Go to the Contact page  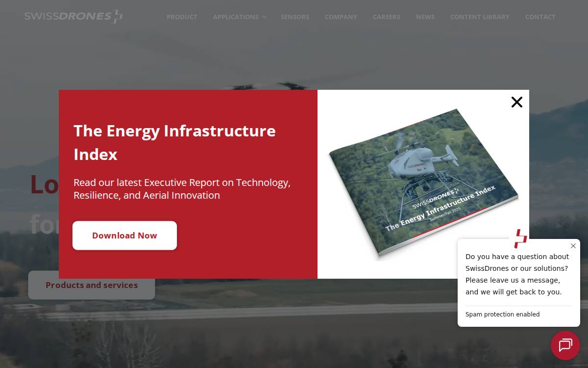540,17
